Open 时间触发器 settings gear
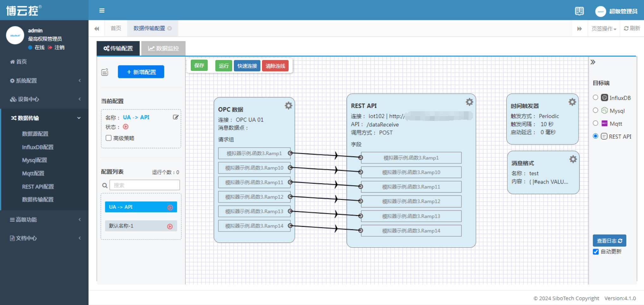This screenshot has height=305, width=644. point(572,102)
